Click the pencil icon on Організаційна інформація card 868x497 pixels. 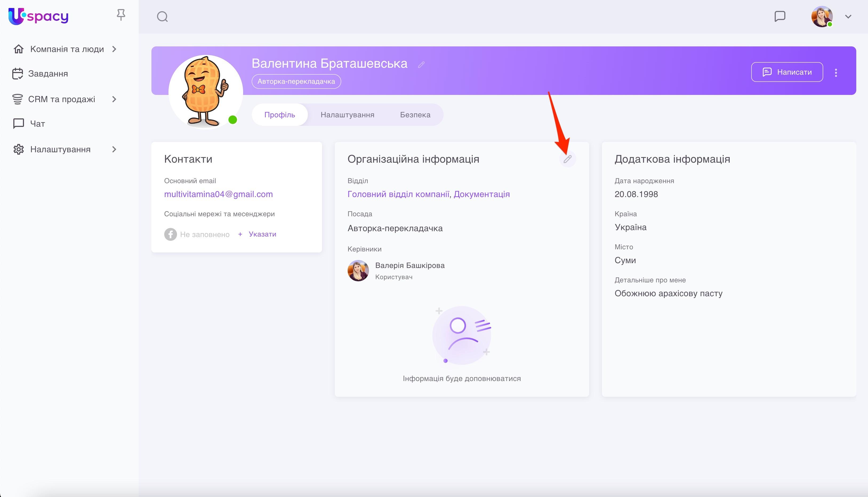568,159
